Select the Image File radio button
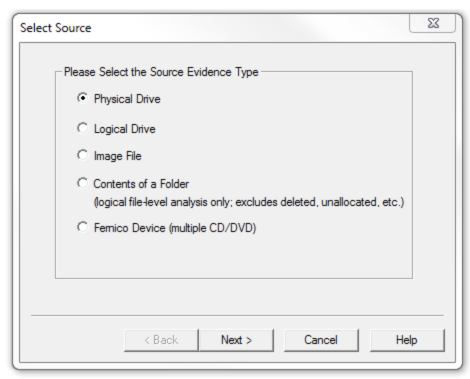 click(x=83, y=155)
